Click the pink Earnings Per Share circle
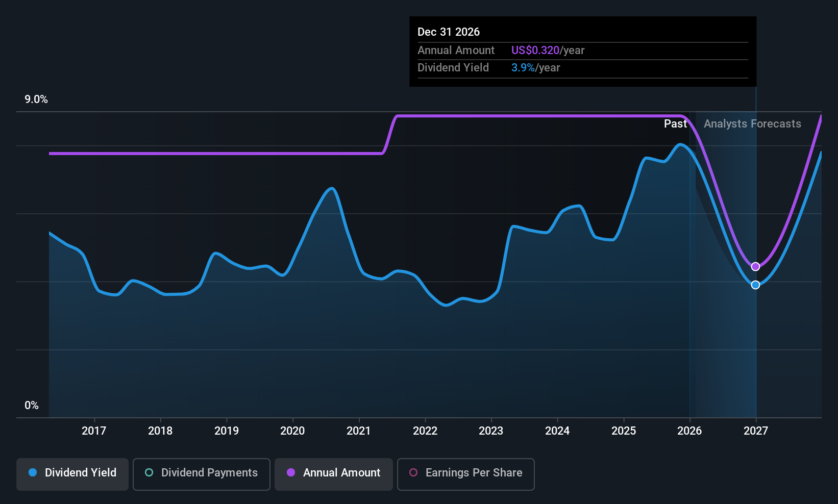Image resolution: width=838 pixels, height=504 pixels. (x=413, y=472)
